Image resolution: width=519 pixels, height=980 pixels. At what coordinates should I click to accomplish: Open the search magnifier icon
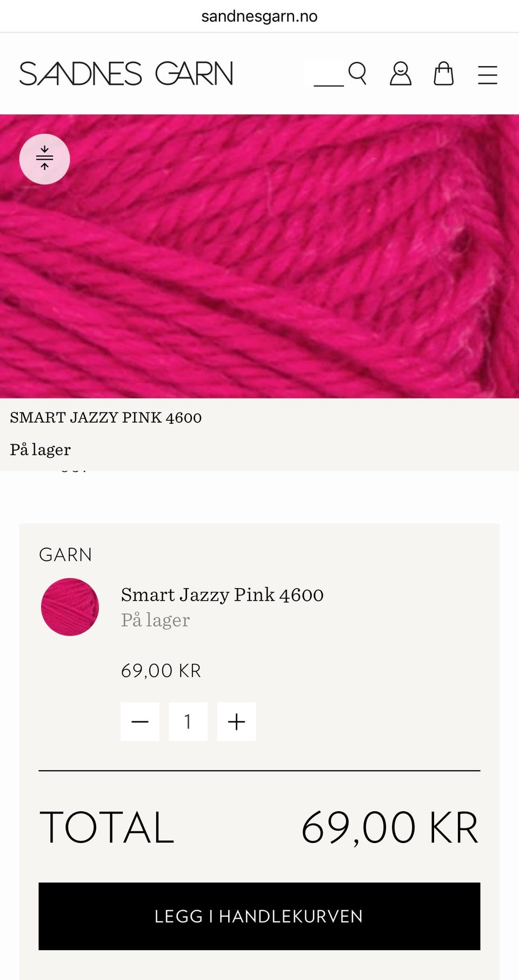(x=357, y=74)
